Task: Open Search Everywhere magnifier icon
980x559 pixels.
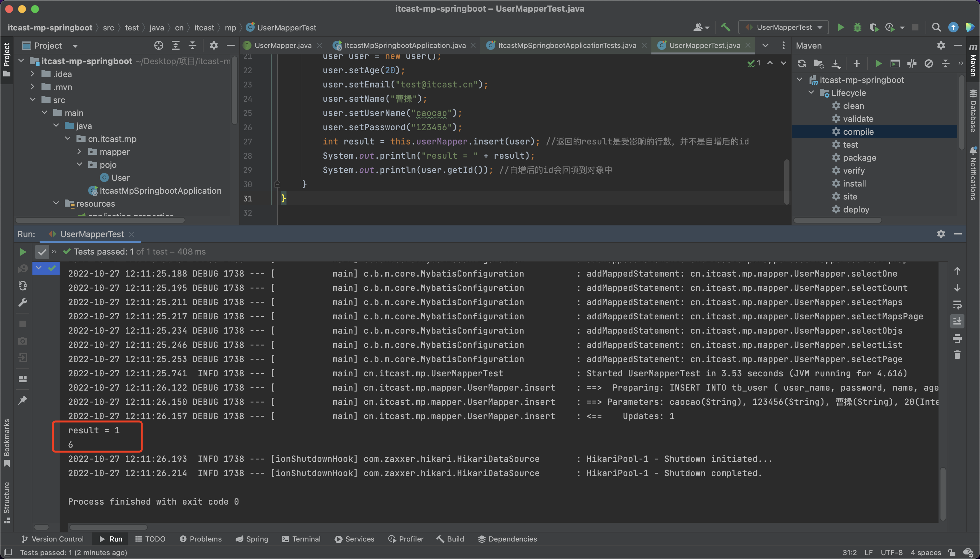Action: [x=936, y=27]
